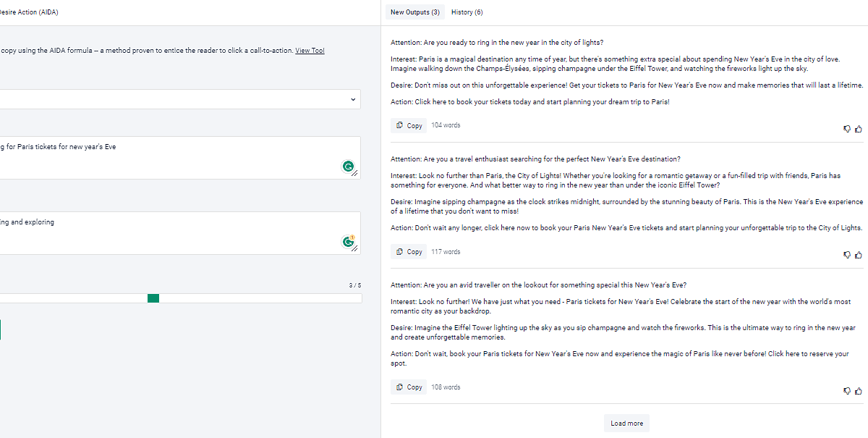Thumbs up the first AIDA output
Screen dimensions: 868x438
859,129
